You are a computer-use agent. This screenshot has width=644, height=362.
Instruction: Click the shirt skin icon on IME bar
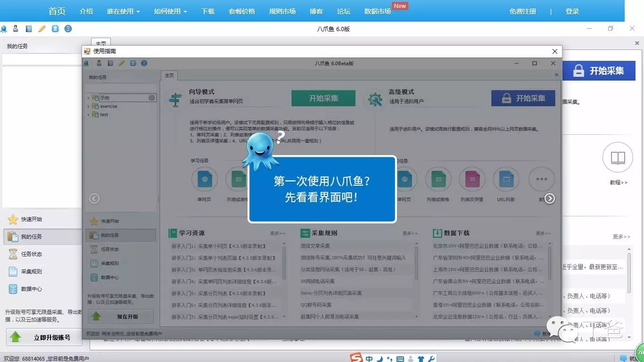point(421,359)
